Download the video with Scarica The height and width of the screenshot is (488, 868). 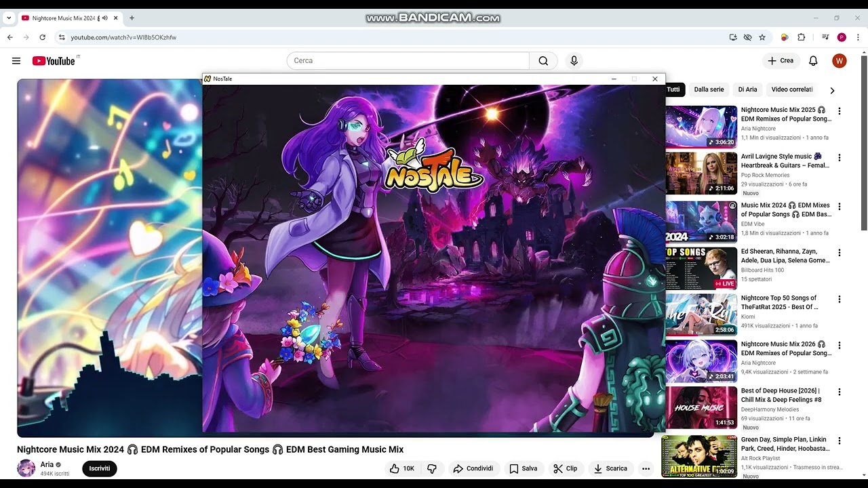click(610, 468)
